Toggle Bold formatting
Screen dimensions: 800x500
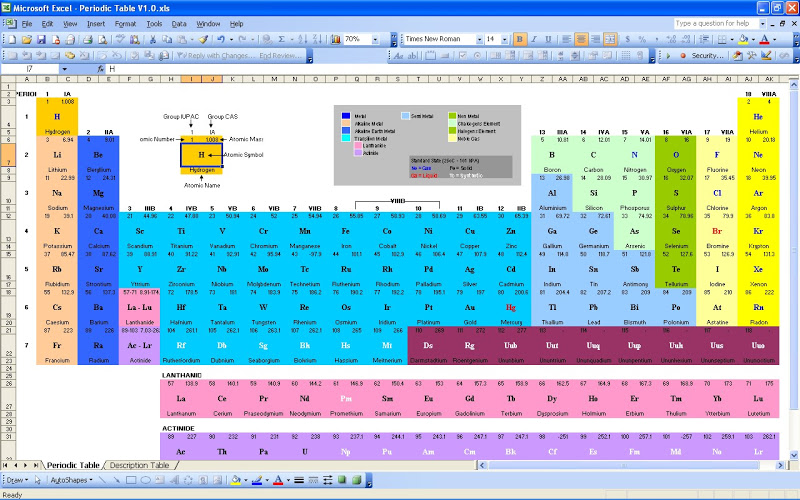click(519, 39)
